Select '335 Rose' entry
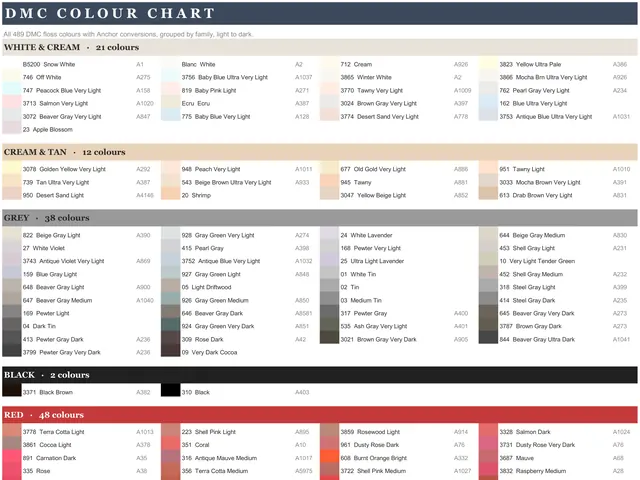Screen dimensions: 640x480 click(x=36, y=471)
